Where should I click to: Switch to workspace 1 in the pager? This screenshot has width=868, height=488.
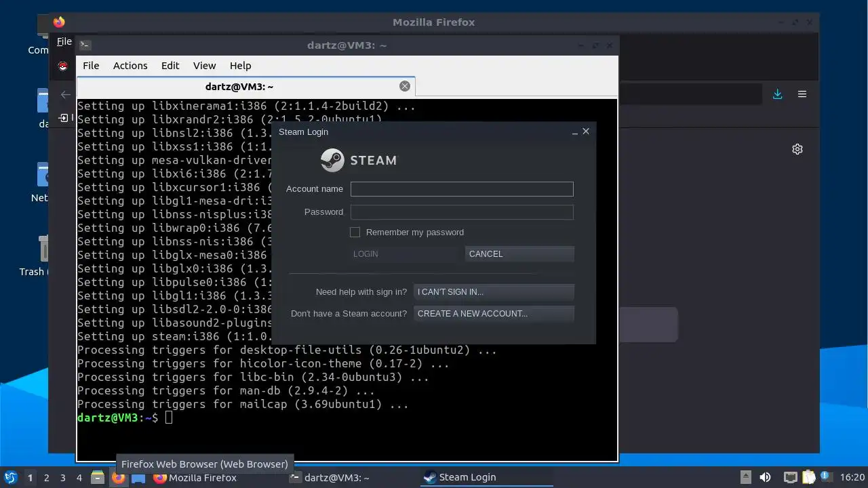(30, 478)
